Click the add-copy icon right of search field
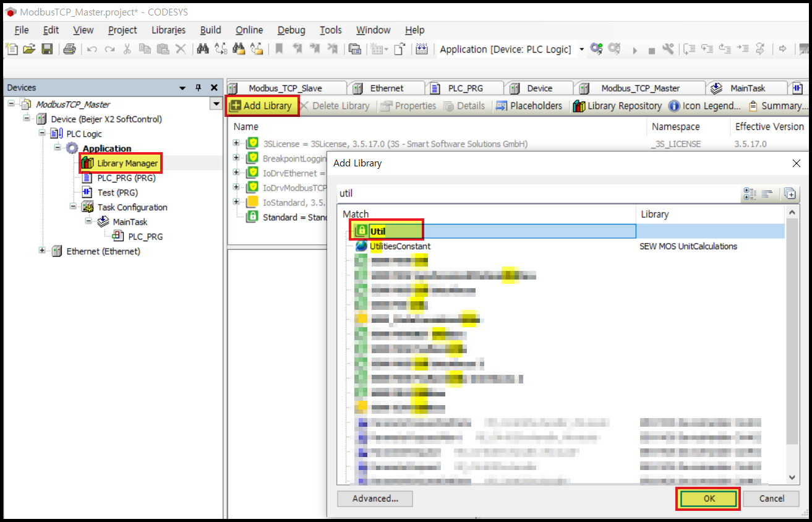The width and height of the screenshot is (812, 522). click(x=790, y=194)
